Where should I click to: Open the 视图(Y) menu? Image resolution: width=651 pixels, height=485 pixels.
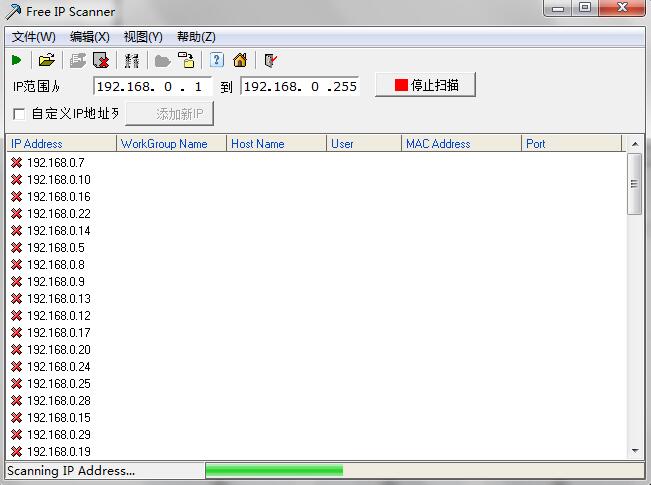point(142,37)
